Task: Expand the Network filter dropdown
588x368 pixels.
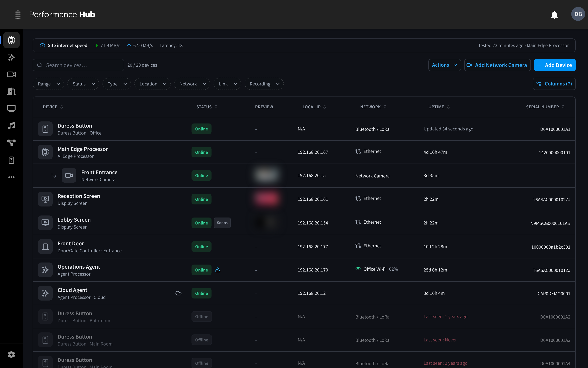Action: pyautogui.click(x=192, y=84)
